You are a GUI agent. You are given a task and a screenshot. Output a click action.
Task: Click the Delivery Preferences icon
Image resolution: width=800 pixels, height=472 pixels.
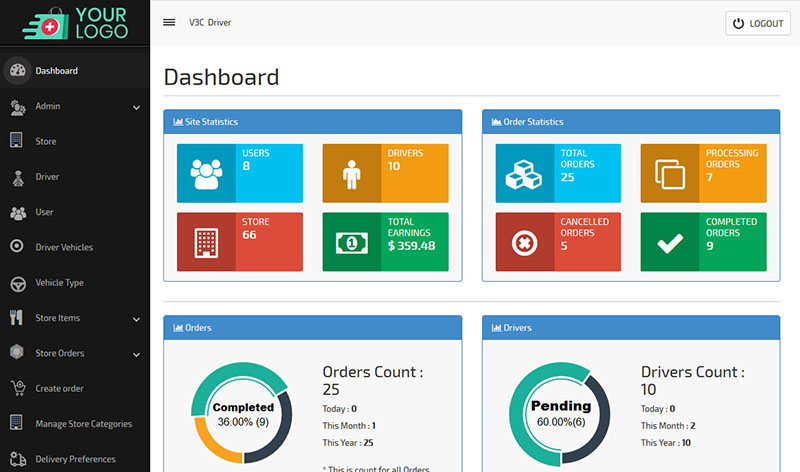18,459
